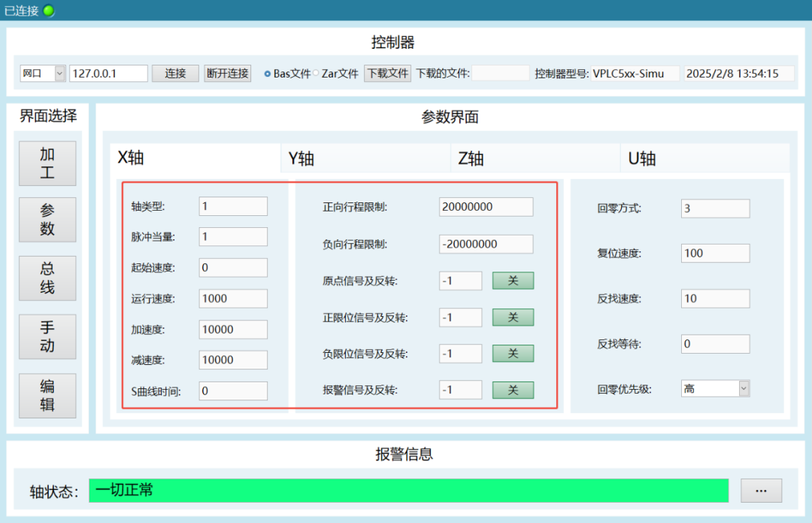Click the 下载的文件 empty field
Screen dimensions: 812x523
pyautogui.click(x=500, y=73)
